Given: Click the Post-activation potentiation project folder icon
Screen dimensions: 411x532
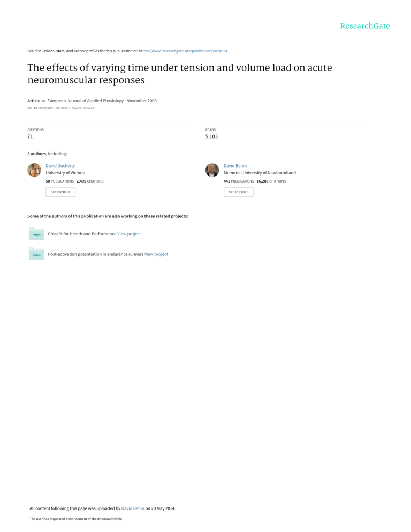Looking at the screenshot, I should pyautogui.click(x=36, y=254).
